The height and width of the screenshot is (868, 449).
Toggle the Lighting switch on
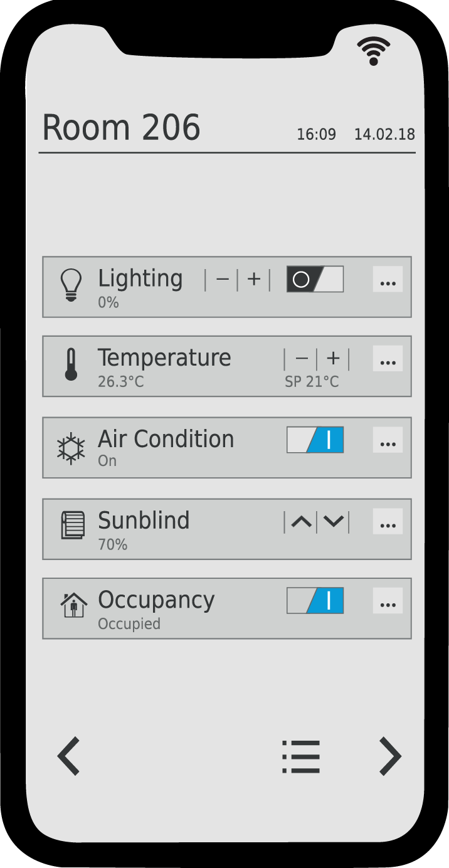[315, 279]
